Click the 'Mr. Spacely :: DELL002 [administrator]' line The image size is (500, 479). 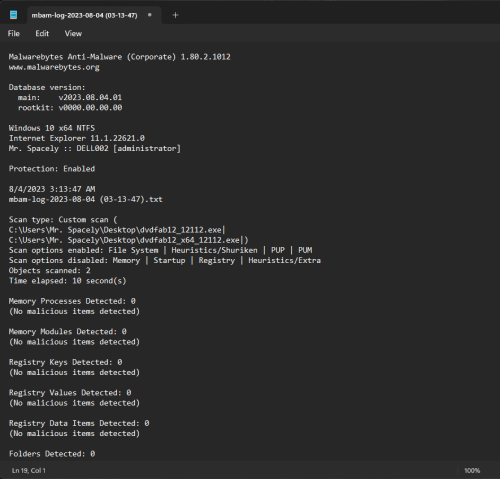point(95,149)
